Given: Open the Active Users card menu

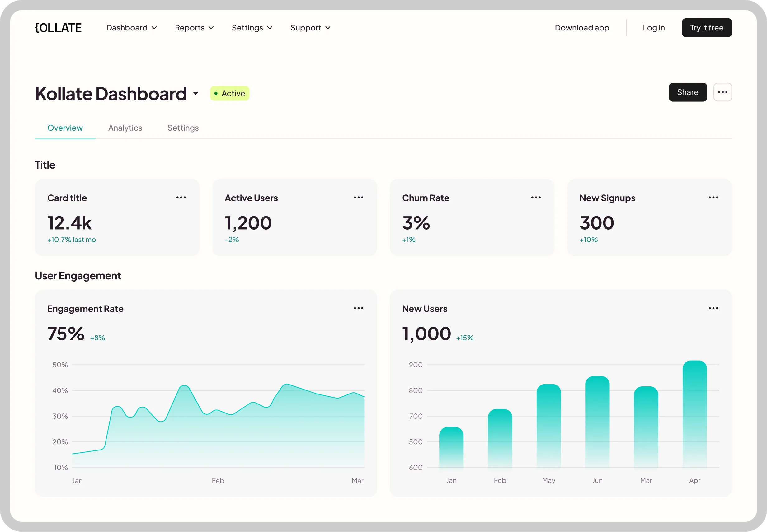Looking at the screenshot, I should click(x=359, y=197).
